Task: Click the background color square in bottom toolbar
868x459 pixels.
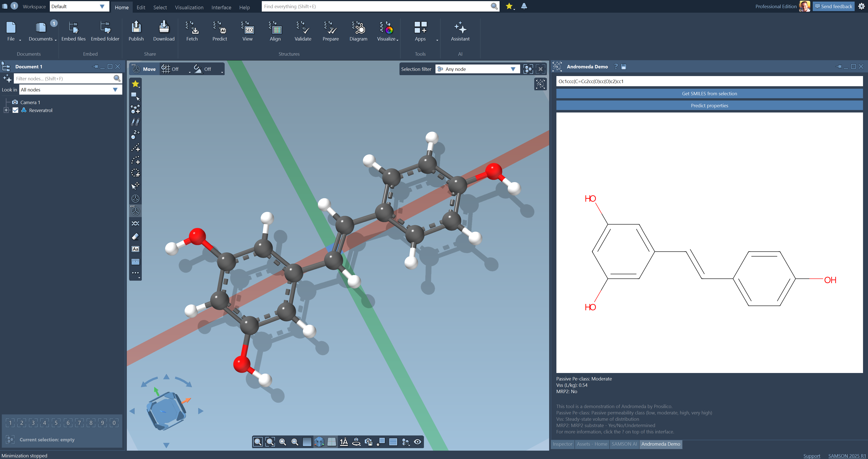Action: [x=307, y=442]
